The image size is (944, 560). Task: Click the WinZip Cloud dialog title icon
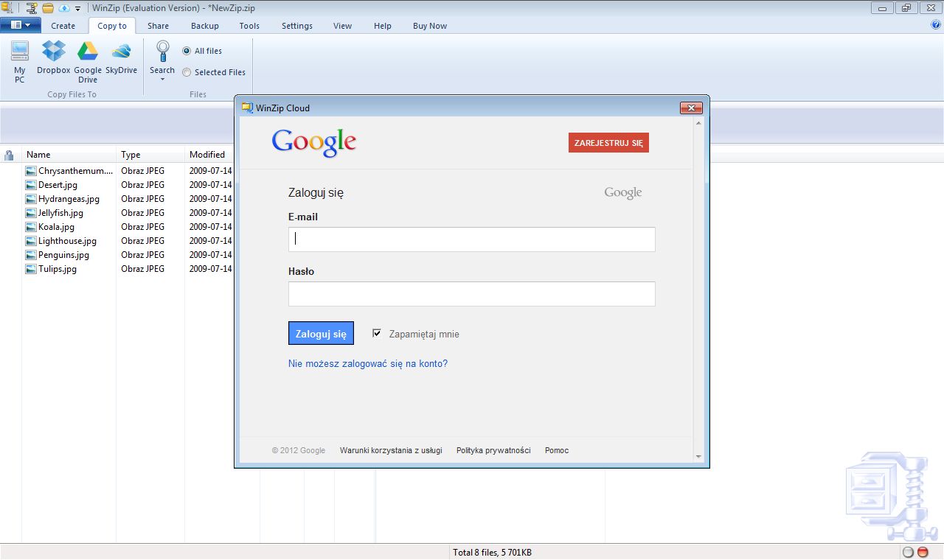pyautogui.click(x=247, y=108)
